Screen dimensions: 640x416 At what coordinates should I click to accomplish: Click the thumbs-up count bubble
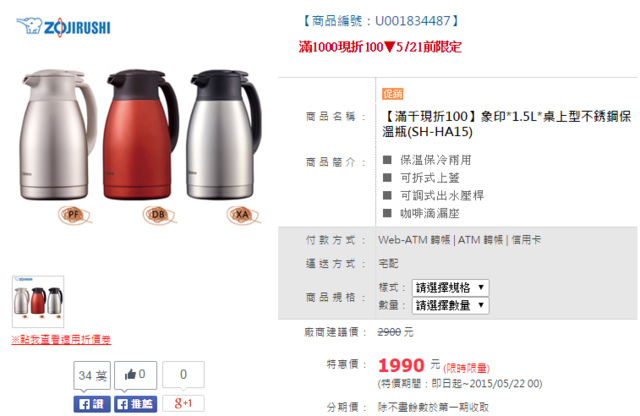tap(135, 375)
